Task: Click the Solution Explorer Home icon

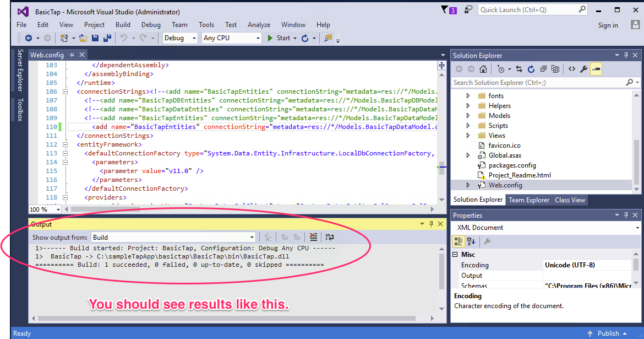Action: coord(483,69)
